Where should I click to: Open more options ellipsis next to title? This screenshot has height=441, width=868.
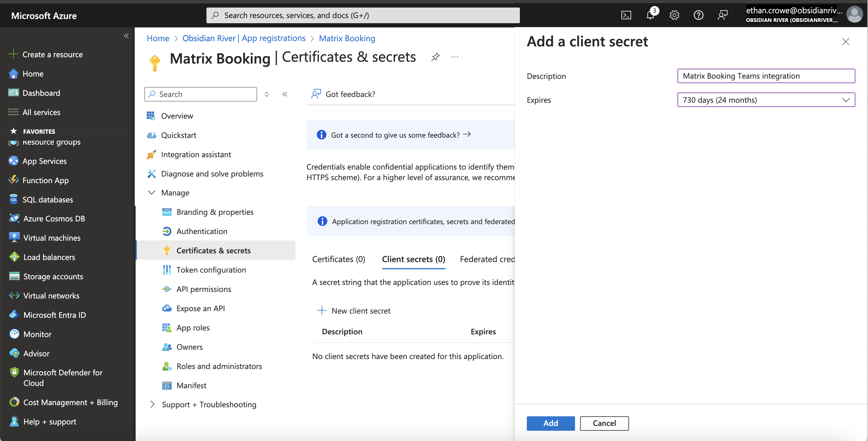pos(454,57)
